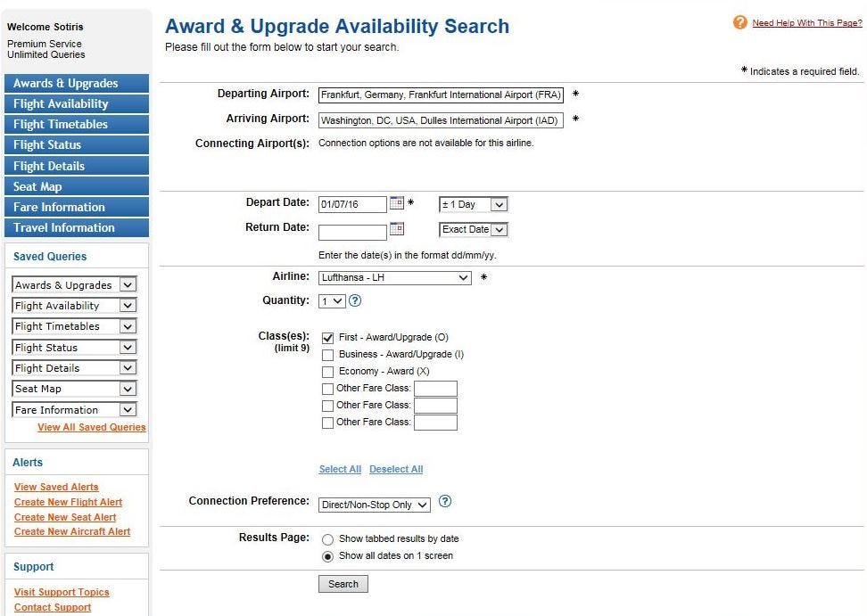Screen dimensions: 867x616
Task: Click the Departing Airport input field
Action: point(441,95)
